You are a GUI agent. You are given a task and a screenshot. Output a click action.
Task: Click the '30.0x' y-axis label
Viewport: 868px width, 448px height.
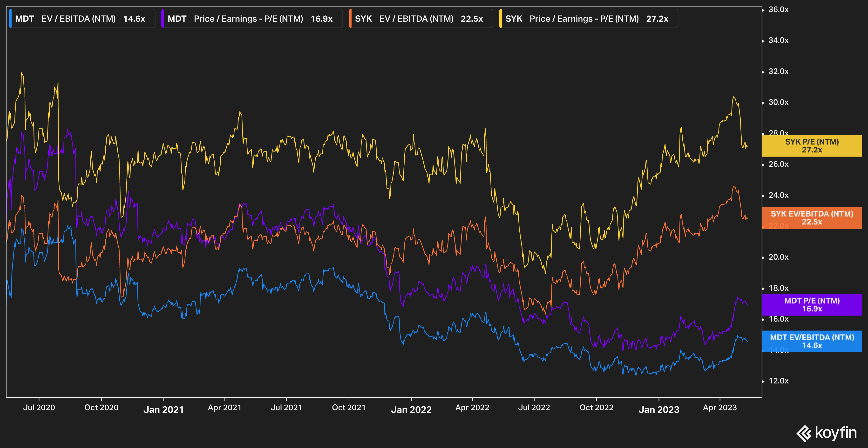[778, 102]
